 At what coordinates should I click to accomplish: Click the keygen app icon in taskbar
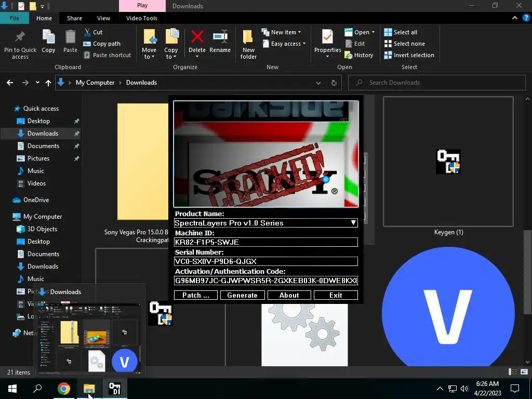pyautogui.click(x=115, y=389)
